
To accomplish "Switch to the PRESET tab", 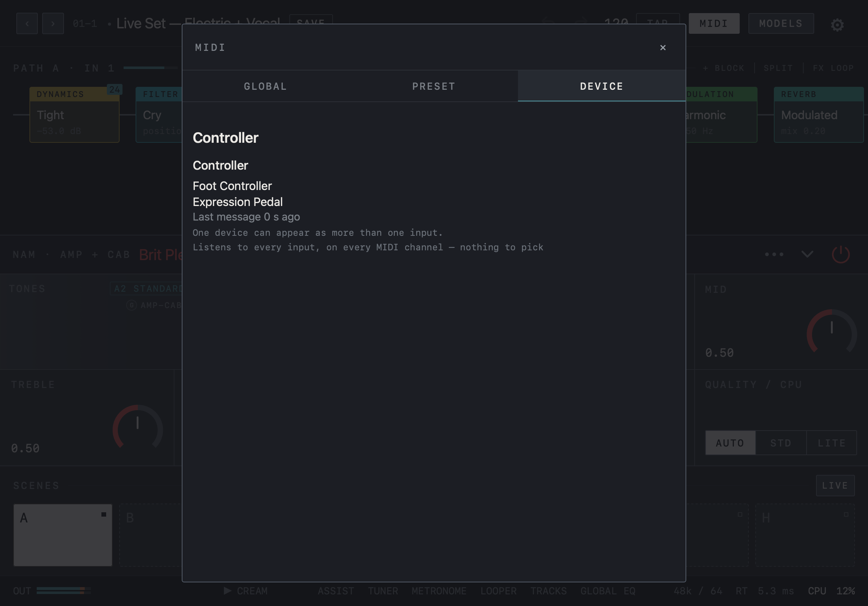I will click(434, 86).
